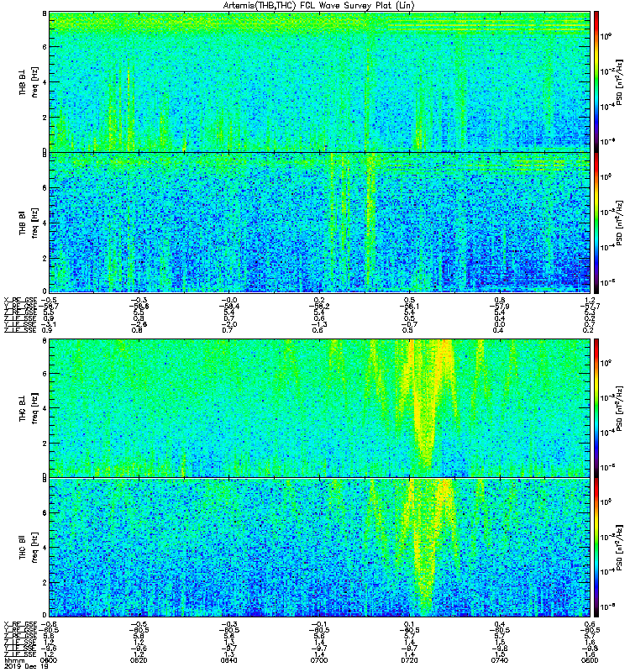The image size is (630, 672).
Task: Click the '-0.0' X_RE_GSE value under THB
Action: click(x=228, y=300)
